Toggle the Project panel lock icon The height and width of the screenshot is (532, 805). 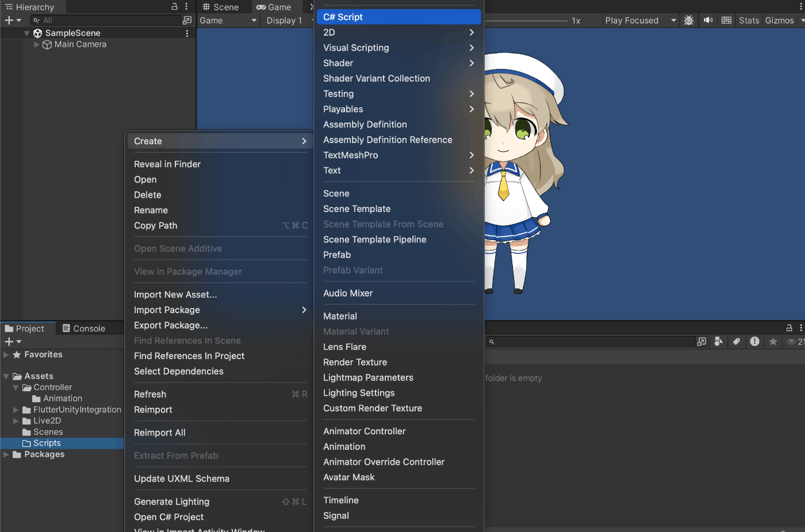789,328
